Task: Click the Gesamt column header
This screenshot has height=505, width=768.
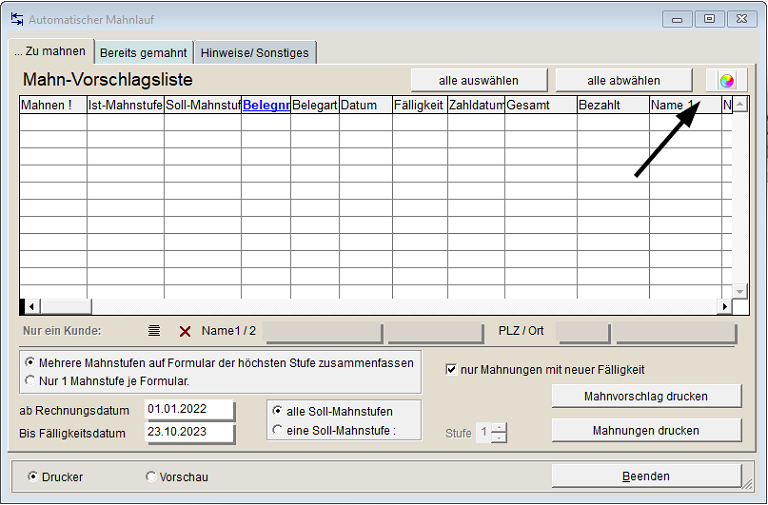Action: [541, 105]
